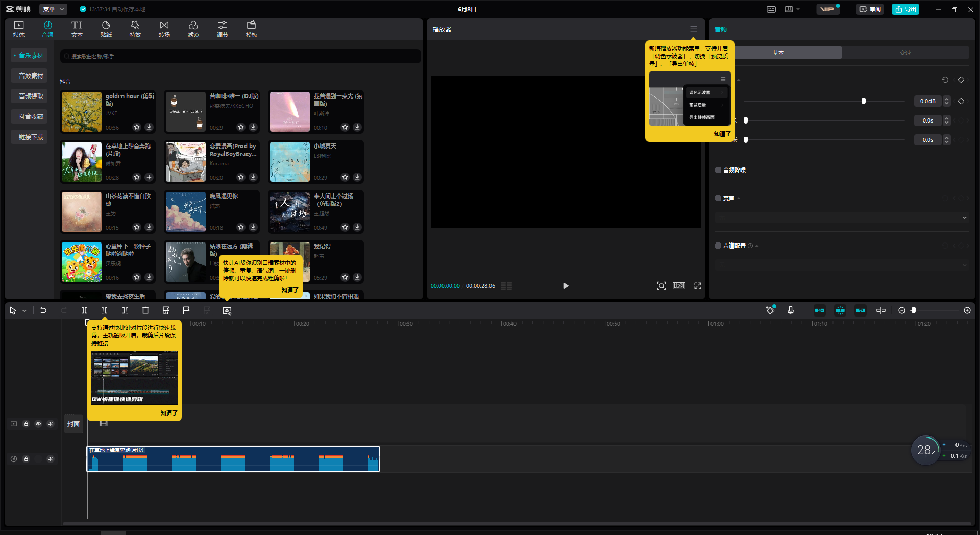Image resolution: width=980 pixels, height=535 pixels.
Task: Select 链接下载 in the sidebar
Action: pyautogui.click(x=29, y=137)
